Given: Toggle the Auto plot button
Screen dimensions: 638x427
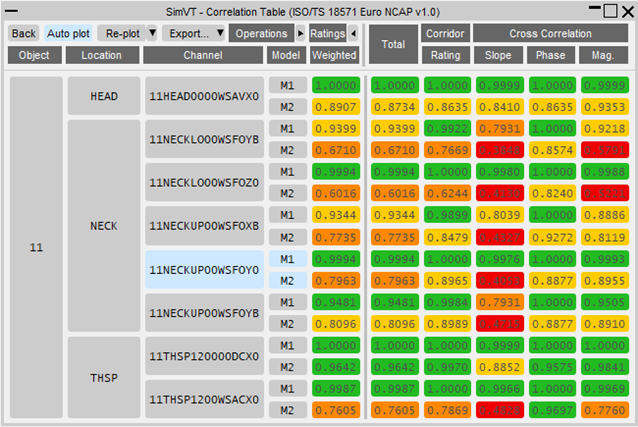Looking at the screenshot, I should [68, 33].
